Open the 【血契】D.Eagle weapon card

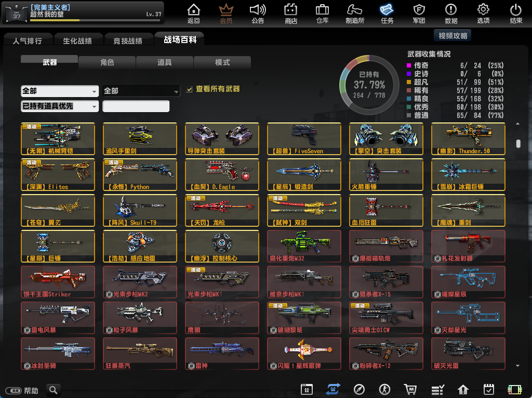pyautogui.click(x=222, y=174)
